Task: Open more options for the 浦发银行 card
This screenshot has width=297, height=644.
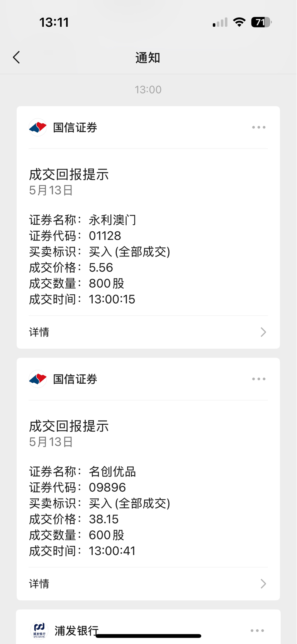Action: pyautogui.click(x=257, y=630)
